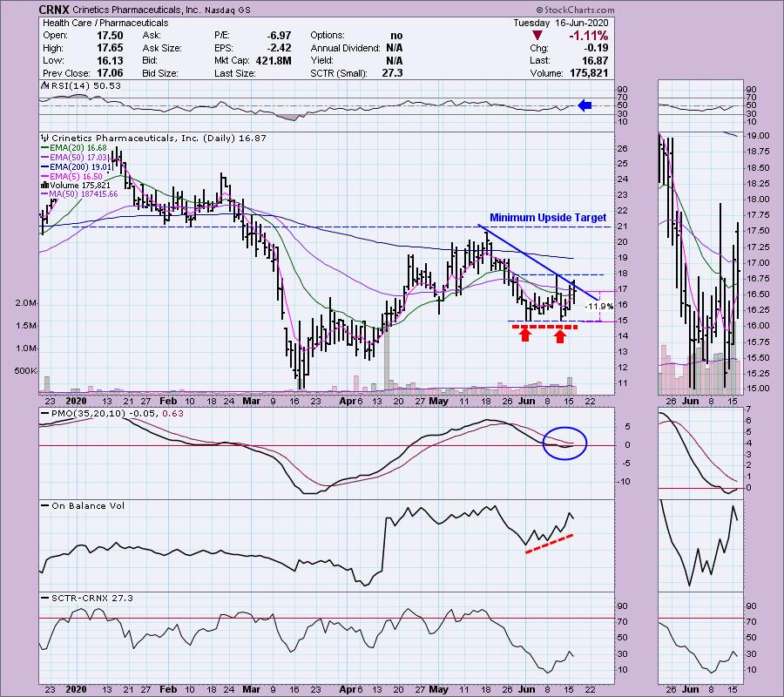Screen dimensions: 784x697
Task: Click the On Balance Vol panel label
Action: click(88, 505)
